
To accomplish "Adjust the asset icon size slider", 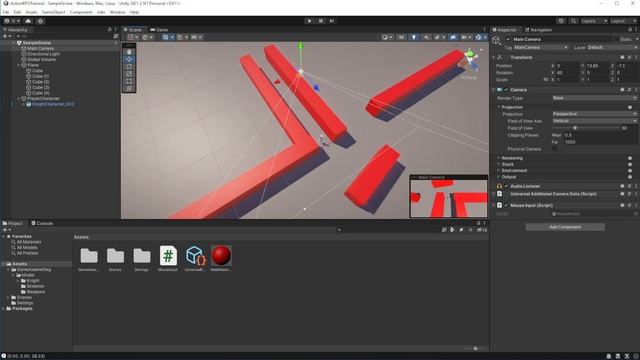I will point(475,349).
